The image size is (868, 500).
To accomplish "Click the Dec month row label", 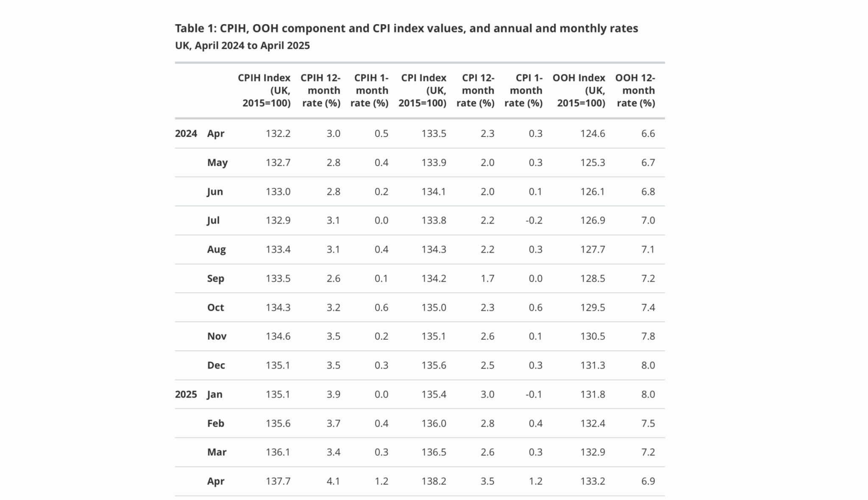I will pyautogui.click(x=216, y=366).
